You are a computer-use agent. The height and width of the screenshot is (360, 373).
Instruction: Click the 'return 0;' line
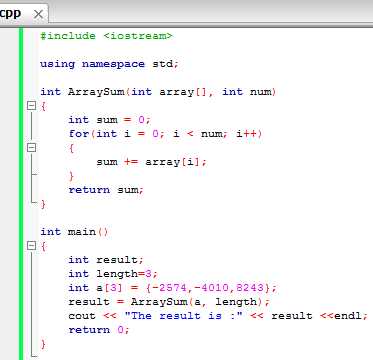pos(99,330)
